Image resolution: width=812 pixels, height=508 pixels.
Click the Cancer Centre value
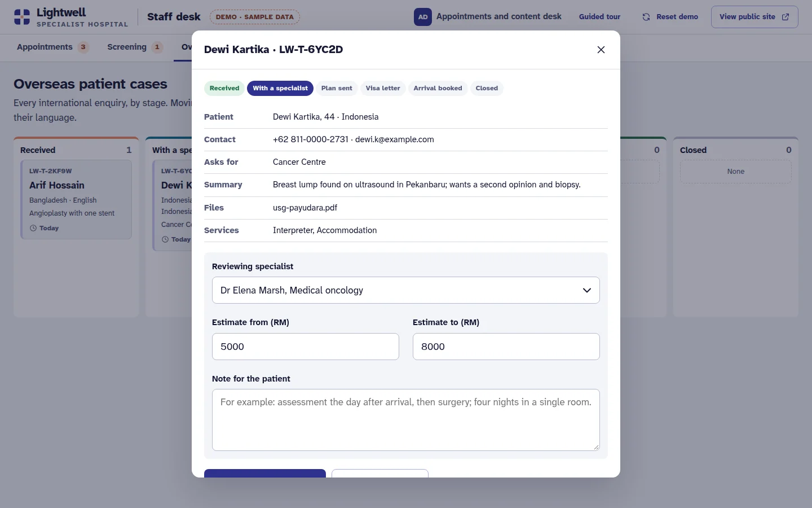tap(299, 162)
